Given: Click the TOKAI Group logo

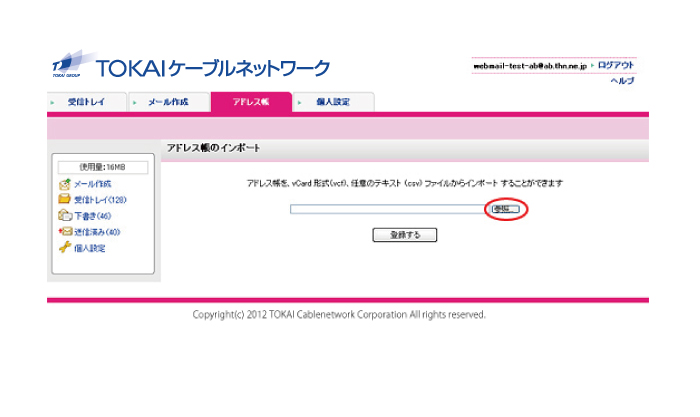Looking at the screenshot, I should 73,64.
